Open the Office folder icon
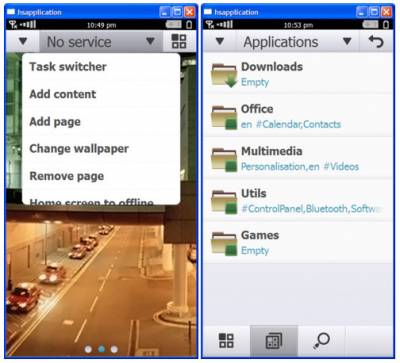 click(x=224, y=117)
